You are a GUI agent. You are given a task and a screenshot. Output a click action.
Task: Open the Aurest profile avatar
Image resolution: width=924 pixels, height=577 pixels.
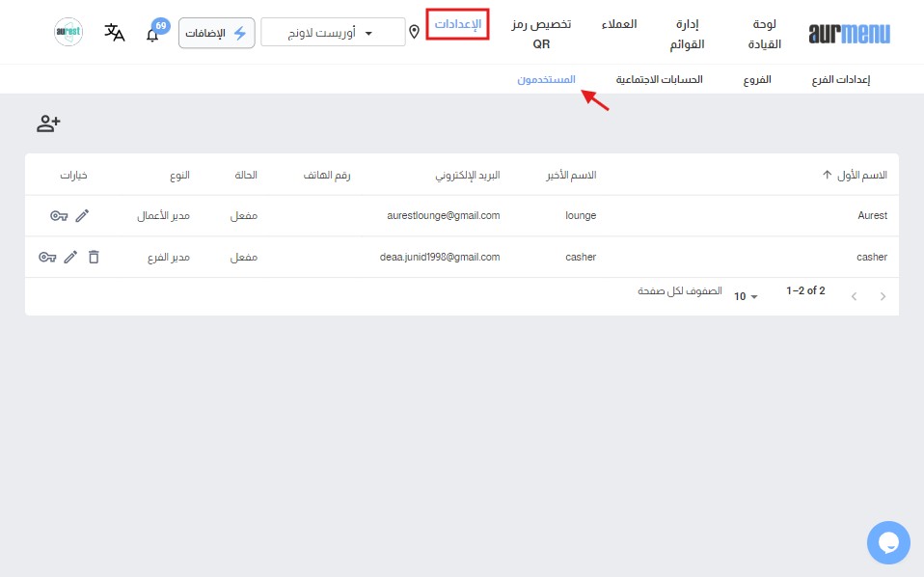click(x=68, y=33)
